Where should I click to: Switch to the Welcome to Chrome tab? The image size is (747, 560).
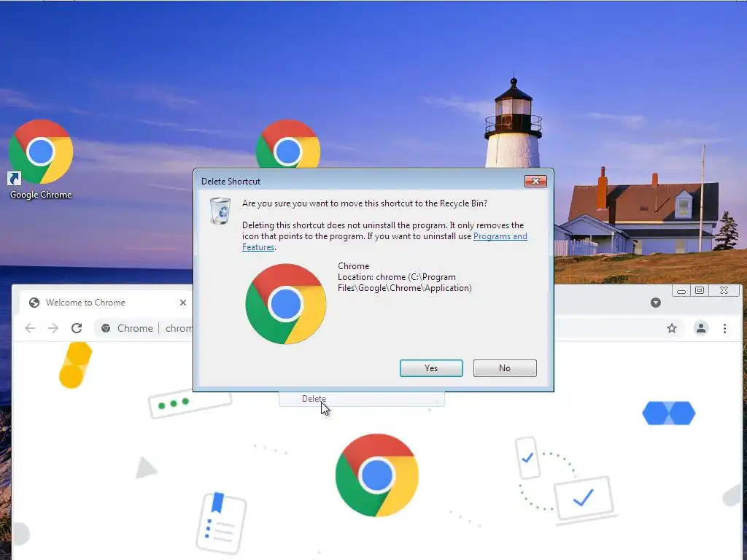pyautogui.click(x=105, y=303)
